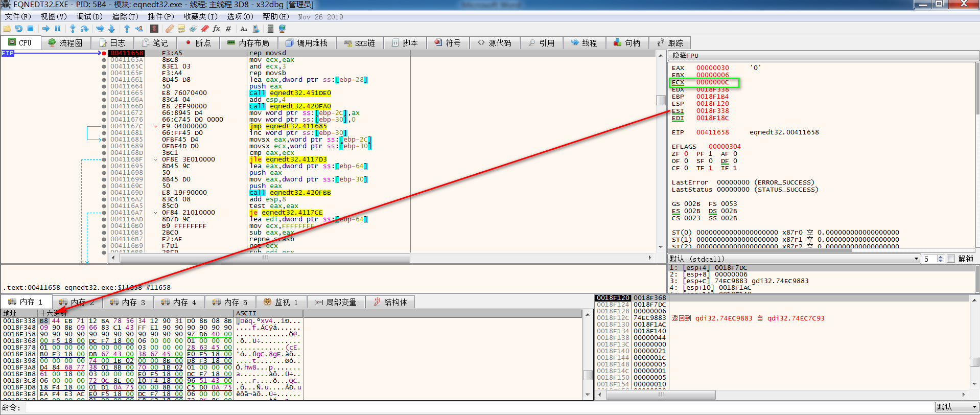Toggle the red breakpoint at 00411658

click(x=104, y=53)
